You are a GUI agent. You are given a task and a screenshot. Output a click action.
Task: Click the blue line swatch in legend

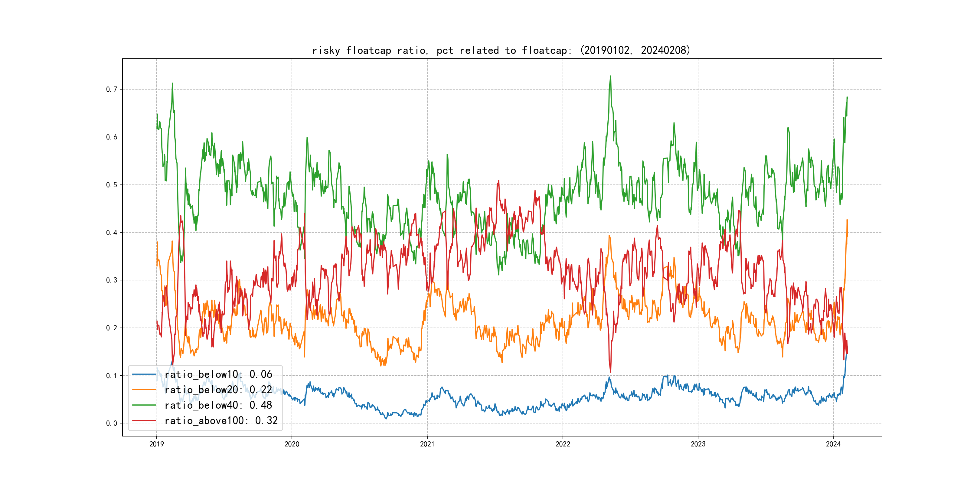click(x=144, y=374)
